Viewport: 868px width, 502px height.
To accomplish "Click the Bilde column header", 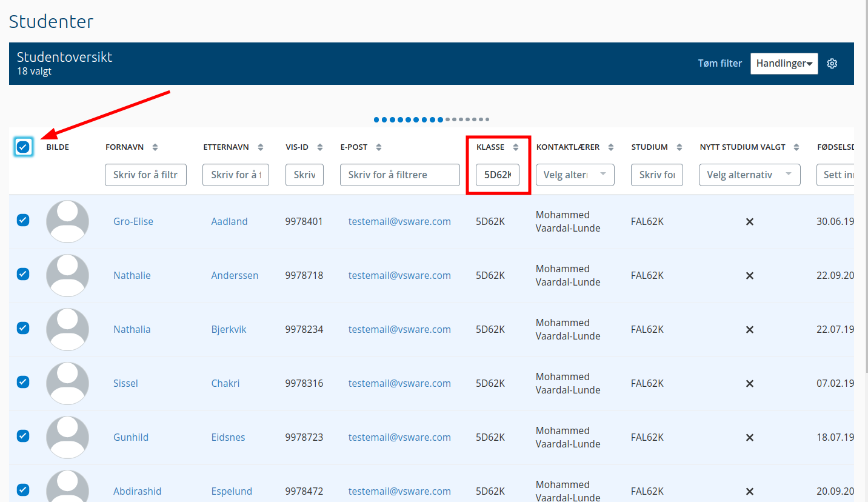I will (58, 147).
